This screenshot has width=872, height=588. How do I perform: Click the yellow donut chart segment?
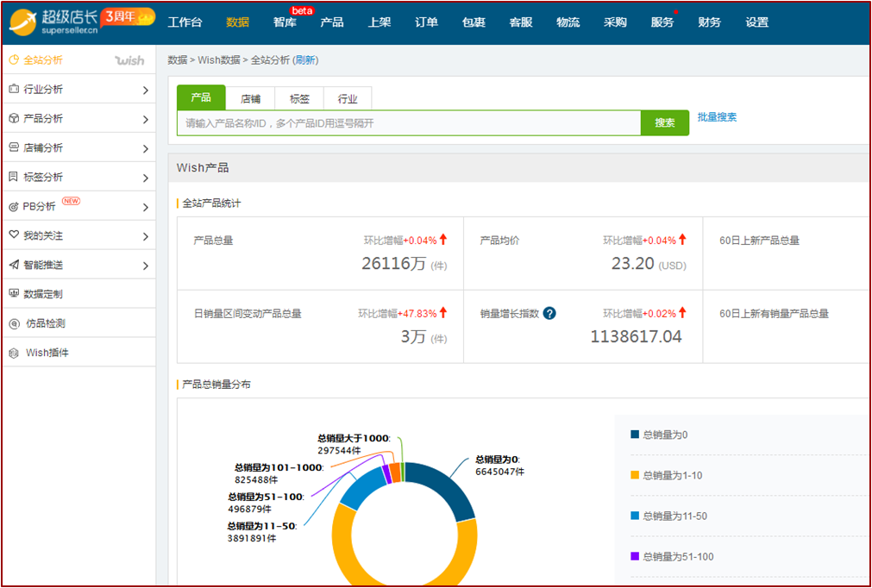(345, 552)
